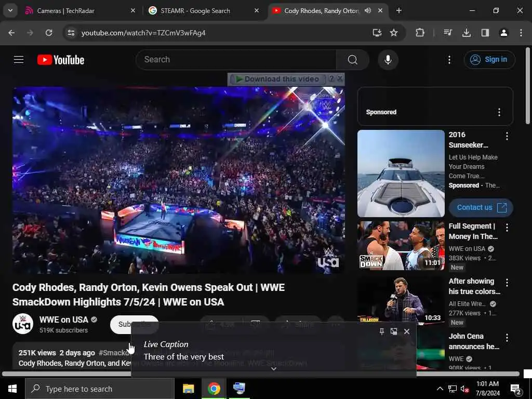Click the Live Caption pop-out window icon

point(394,331)
